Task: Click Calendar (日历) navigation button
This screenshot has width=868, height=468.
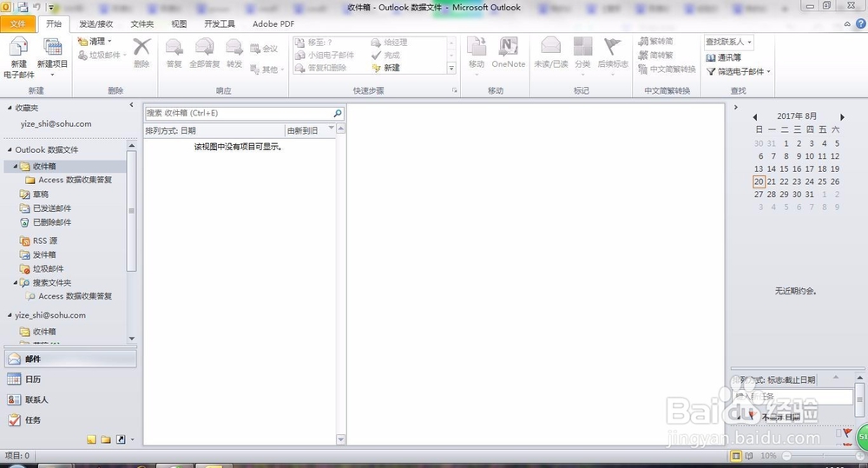Action: click(x=70, y=379)
